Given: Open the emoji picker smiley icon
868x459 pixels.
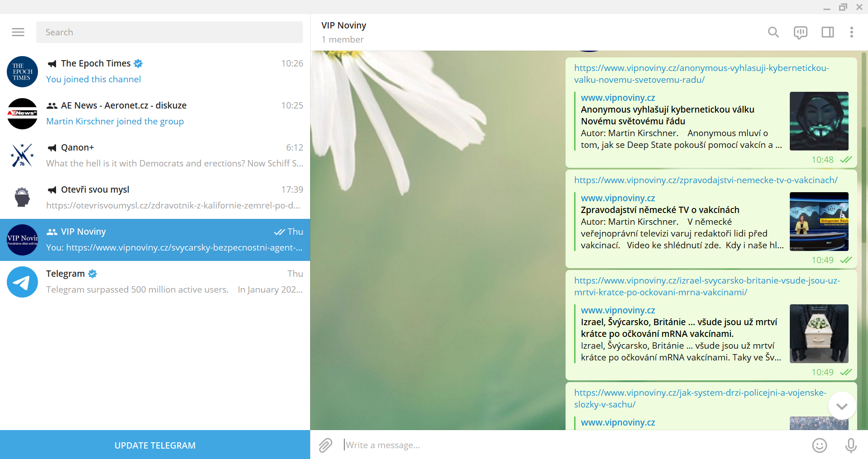Looking at the screenshot, I should [x=820, y=445].
